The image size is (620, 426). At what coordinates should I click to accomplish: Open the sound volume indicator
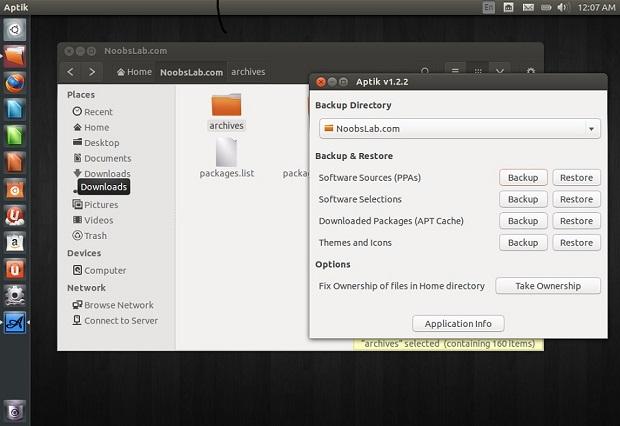(562, 7)
